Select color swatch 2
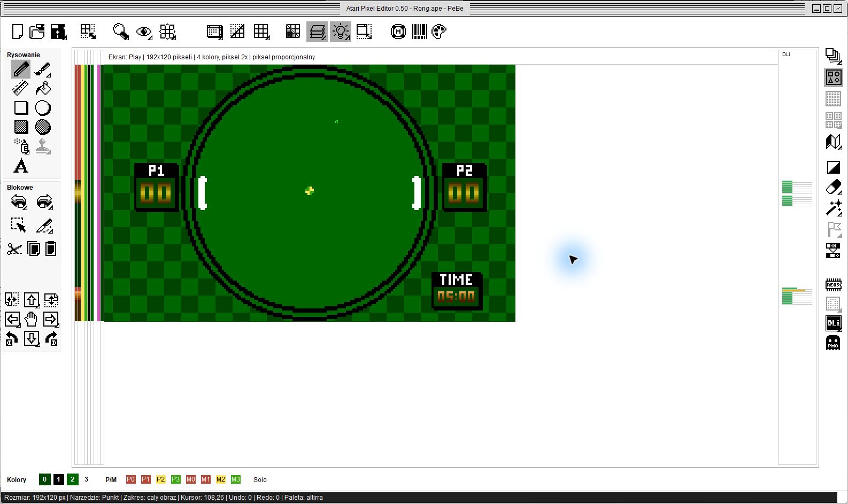This screenshot has width=848, height=504. pyautogui.click(x=73, y=479)
